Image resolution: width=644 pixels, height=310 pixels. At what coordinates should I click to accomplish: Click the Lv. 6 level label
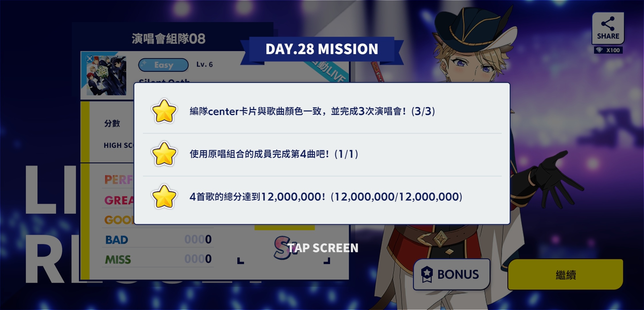(204, 65)
